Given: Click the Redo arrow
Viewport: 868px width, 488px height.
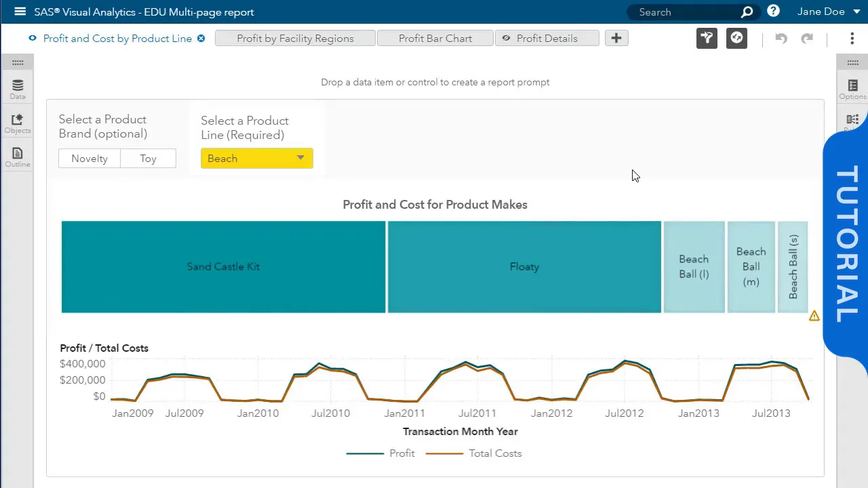Looking at the screenshot, I should click(x=807, y=39).
